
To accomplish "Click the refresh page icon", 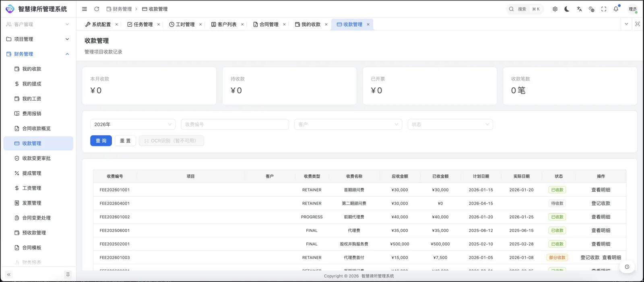I will [97, 9].
